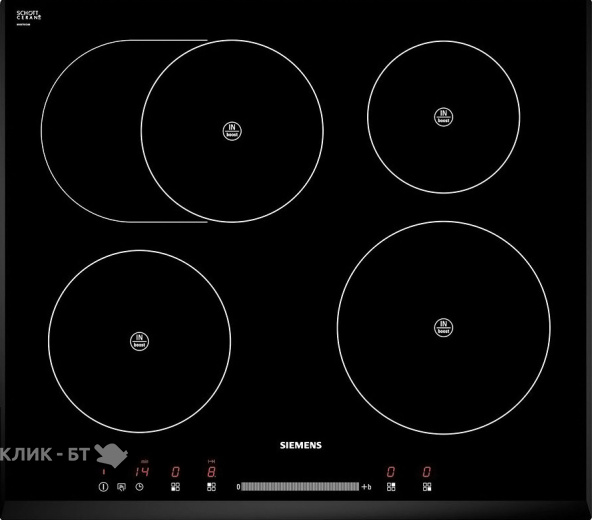
Task: Click the Schott Ceran logo
Action: (29, 16)
